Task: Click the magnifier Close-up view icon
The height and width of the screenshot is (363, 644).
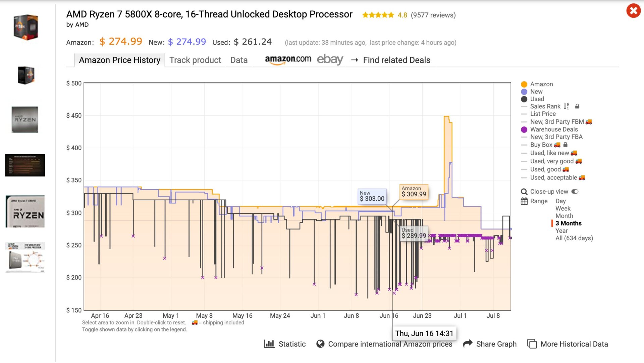Action: click(524, 191)
